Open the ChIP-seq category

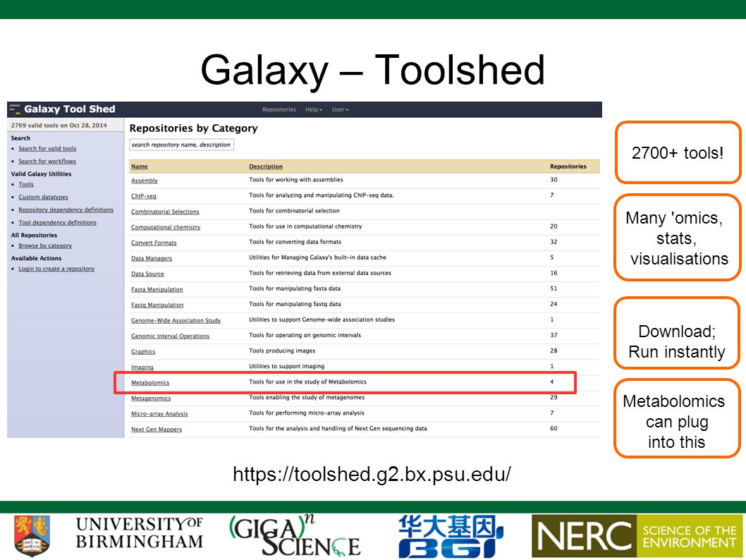(144, 196)
